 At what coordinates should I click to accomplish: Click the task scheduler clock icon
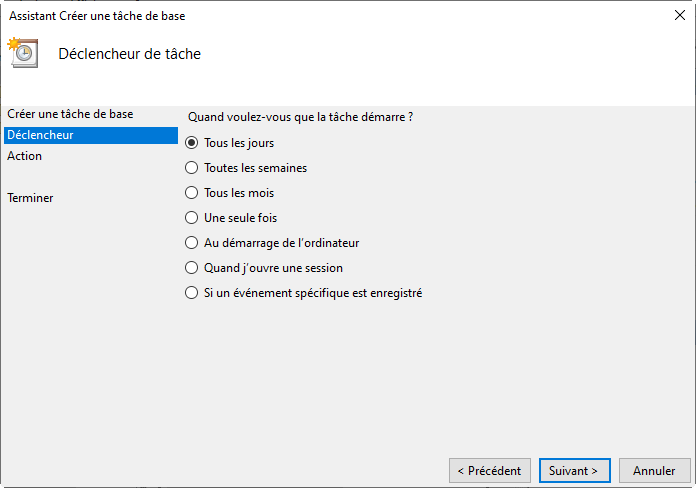[x=23, y=53]
